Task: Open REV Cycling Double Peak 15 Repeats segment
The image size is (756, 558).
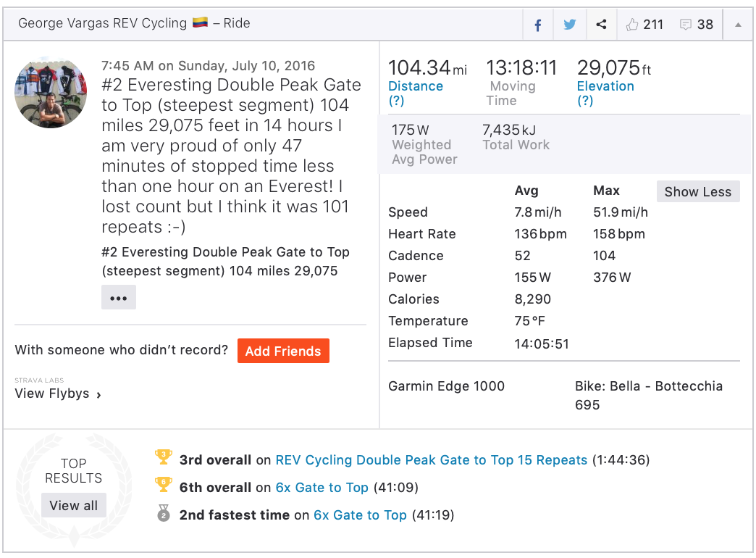Action: [432, 460]
